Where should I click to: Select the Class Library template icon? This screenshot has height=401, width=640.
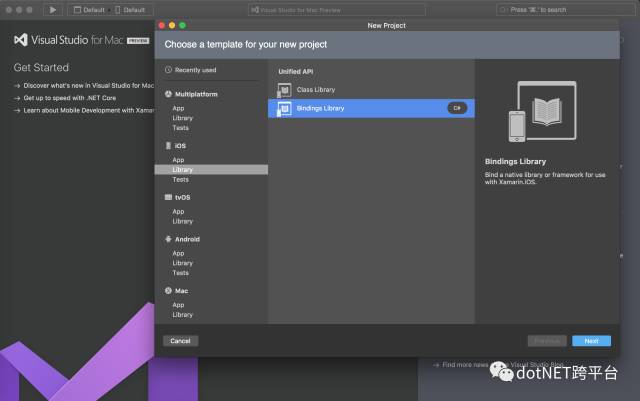click(284, 90)
